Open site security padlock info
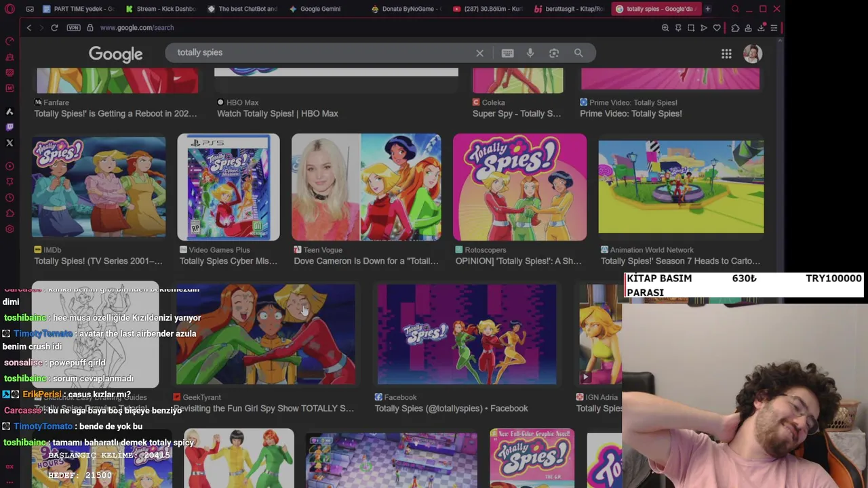The image size is (868, 488). pos(90,28)
